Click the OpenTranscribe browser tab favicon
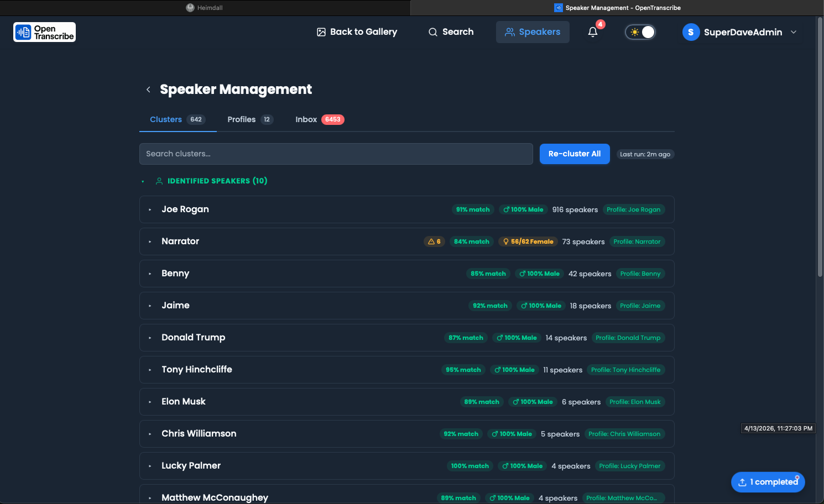This screenshot has height=504, width=824. click(x=558, y=8)
